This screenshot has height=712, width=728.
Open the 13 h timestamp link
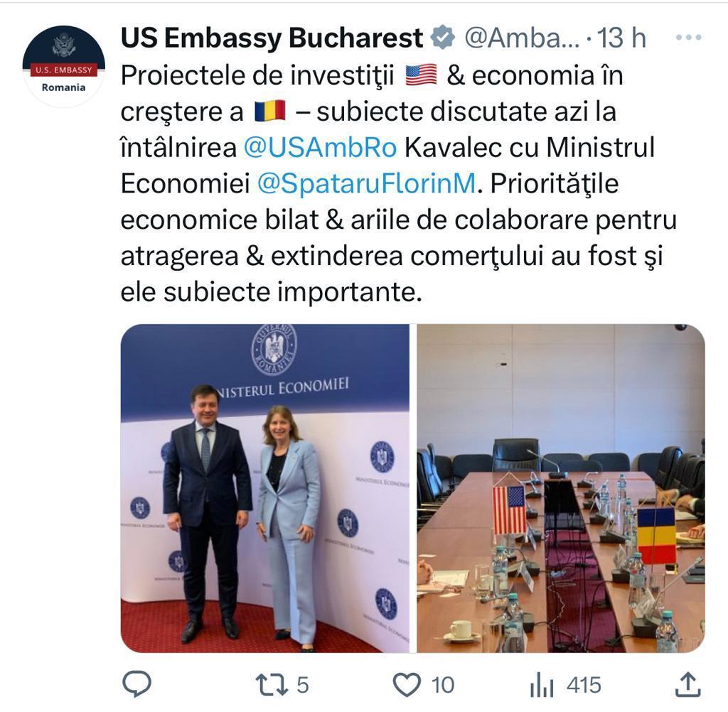pyautogui.click(x=621, y=38)
